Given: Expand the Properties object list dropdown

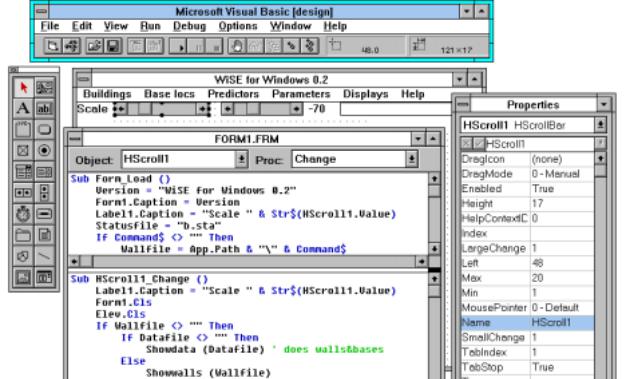Looking at the screenshot, I should 600,125.
